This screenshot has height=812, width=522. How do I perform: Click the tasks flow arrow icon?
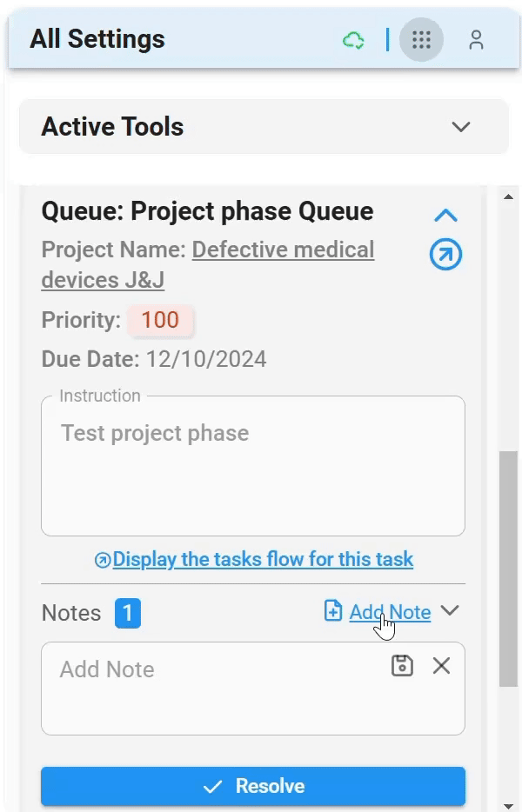pos(103,560)
